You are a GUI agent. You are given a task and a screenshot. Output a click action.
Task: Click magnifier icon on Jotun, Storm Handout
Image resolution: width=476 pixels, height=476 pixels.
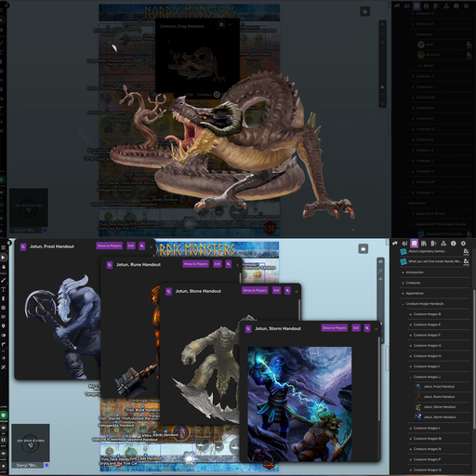(x=367, y=328)
